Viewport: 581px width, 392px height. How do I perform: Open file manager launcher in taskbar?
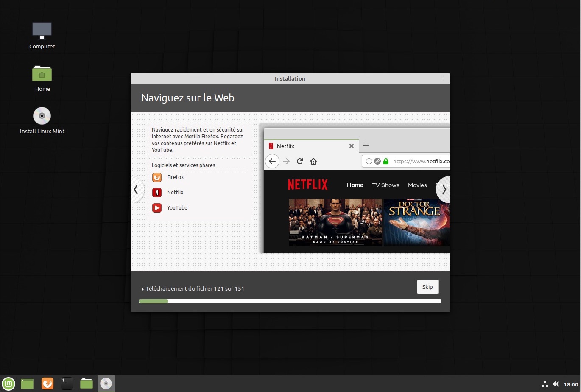pyautogui.click(x=87, y=384)
